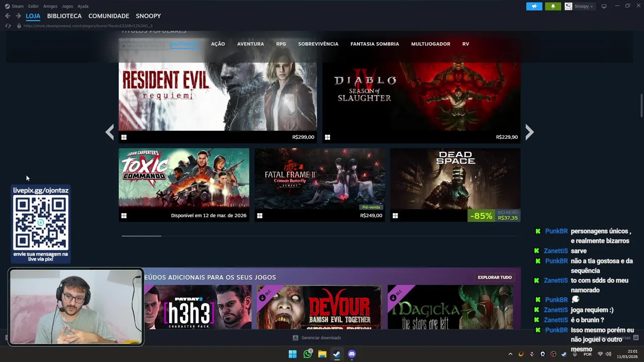Click the -85% discount badge on Dead Space
The image size is (644, 362).
click(x=481, y=216)
